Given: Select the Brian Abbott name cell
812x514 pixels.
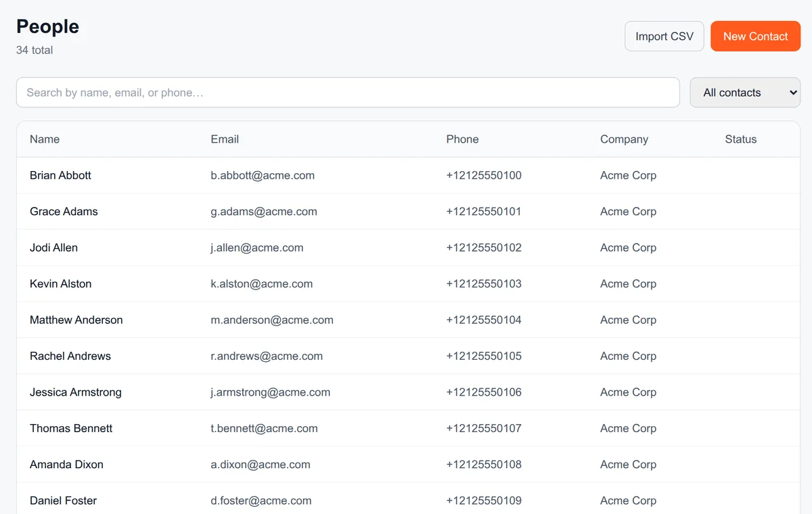Looking at the screenshot, I should coord(60,175).
